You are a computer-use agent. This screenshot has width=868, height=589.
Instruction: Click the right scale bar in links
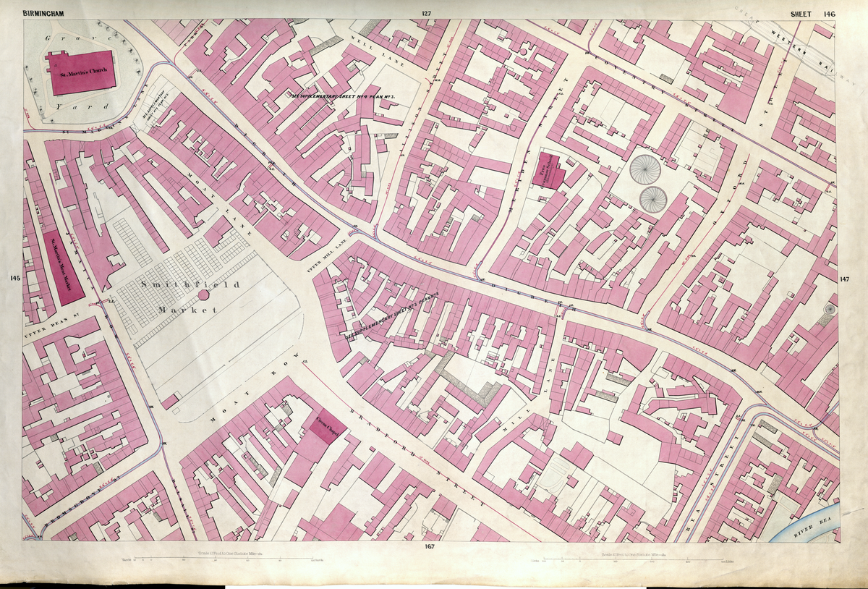pos(633,558)
